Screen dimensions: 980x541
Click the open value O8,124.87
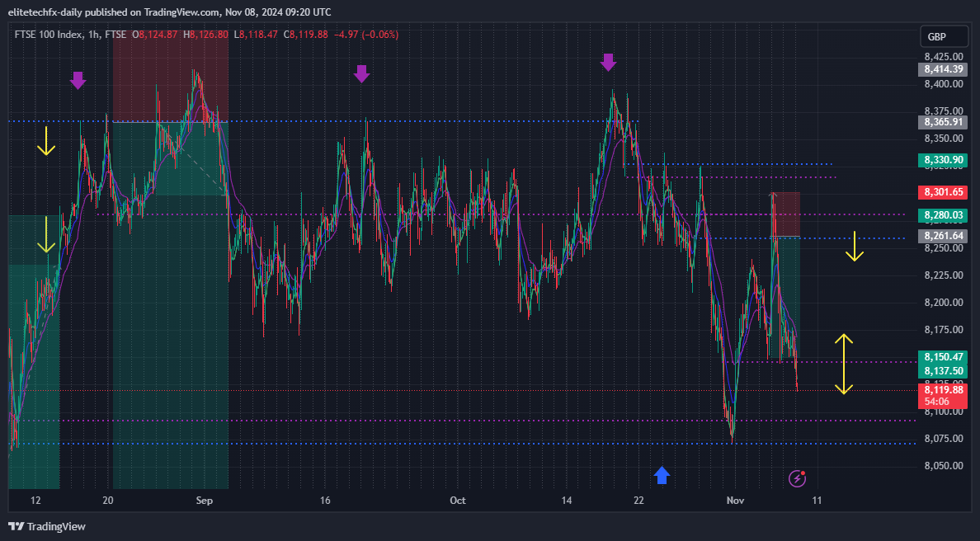coord(155,35)
